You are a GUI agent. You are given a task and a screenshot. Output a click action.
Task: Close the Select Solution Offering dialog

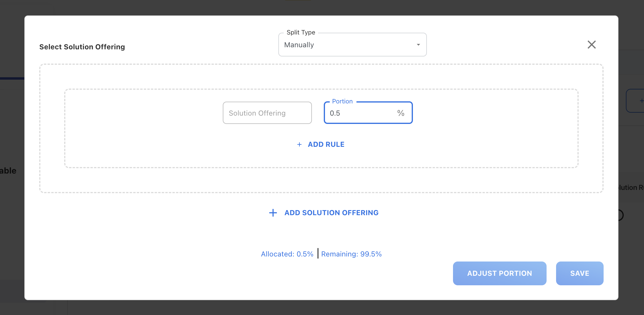pyautogui.click(x=591, y=45)
